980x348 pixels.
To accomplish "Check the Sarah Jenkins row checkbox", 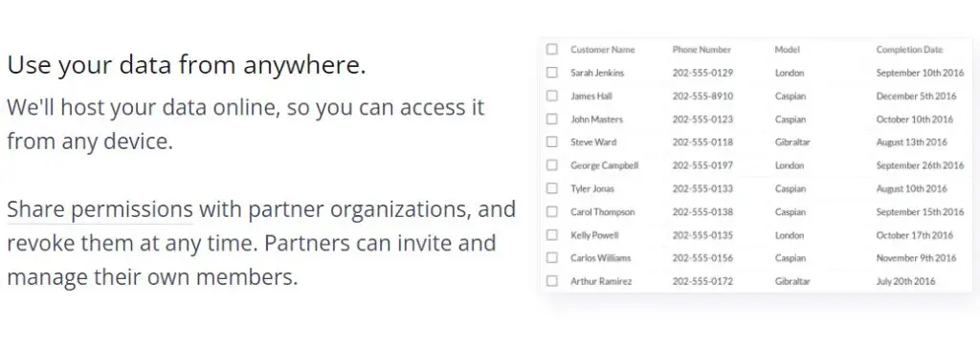I will (x=551, y=73).
